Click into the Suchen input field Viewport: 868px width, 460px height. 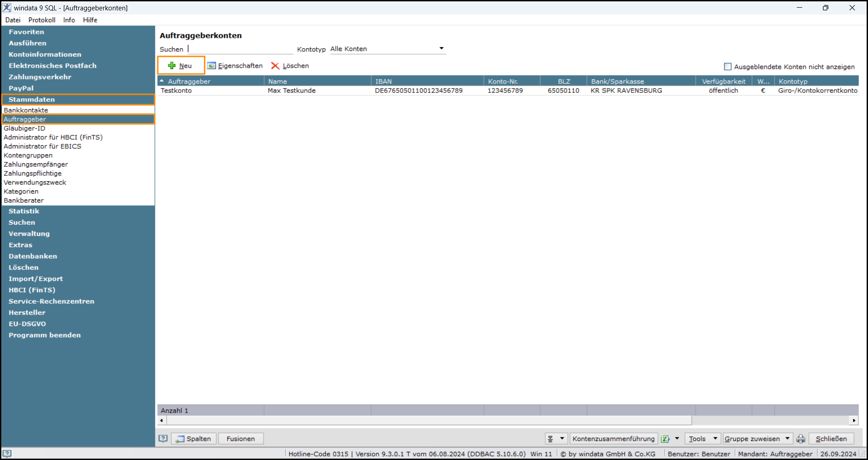click(240, 49)
